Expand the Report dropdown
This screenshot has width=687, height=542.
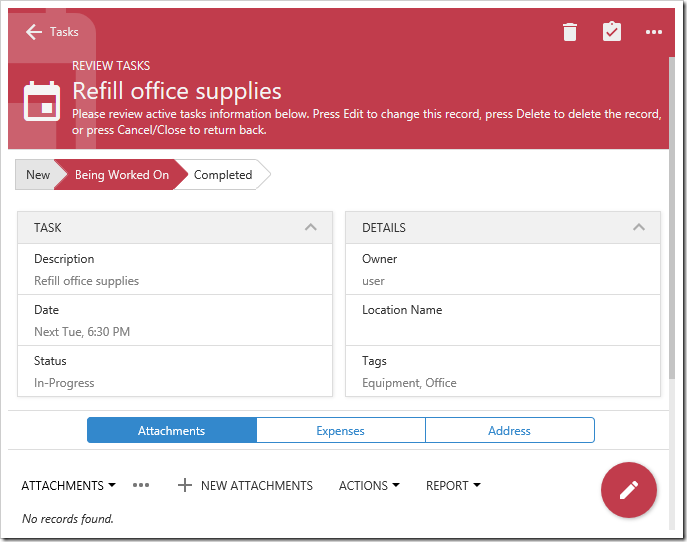[x=453, y=485]
